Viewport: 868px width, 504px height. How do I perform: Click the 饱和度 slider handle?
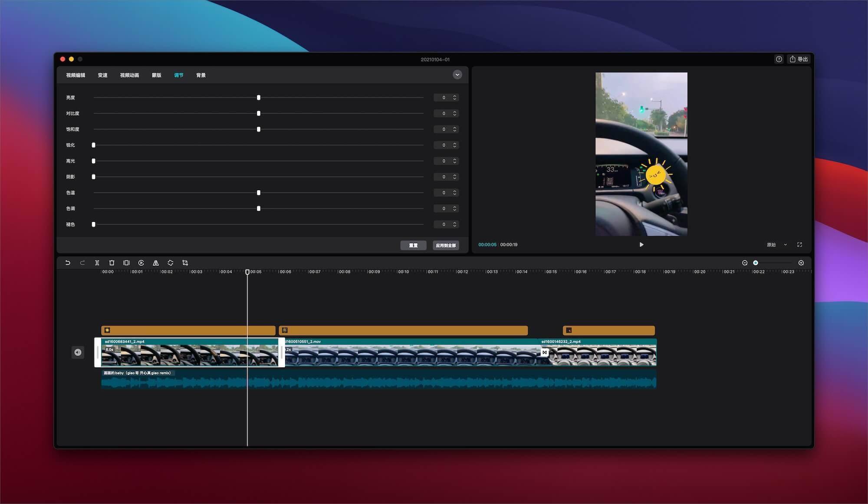[259, 129]
